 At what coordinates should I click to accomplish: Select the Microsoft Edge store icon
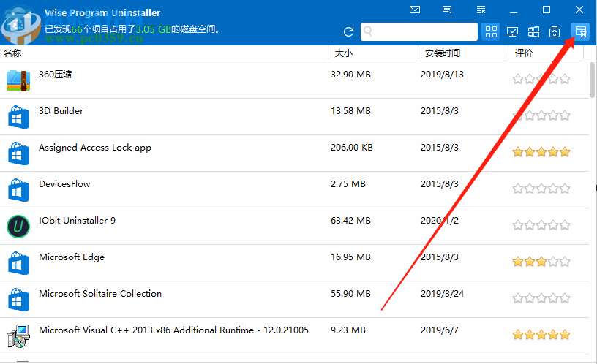coord(18,263)
